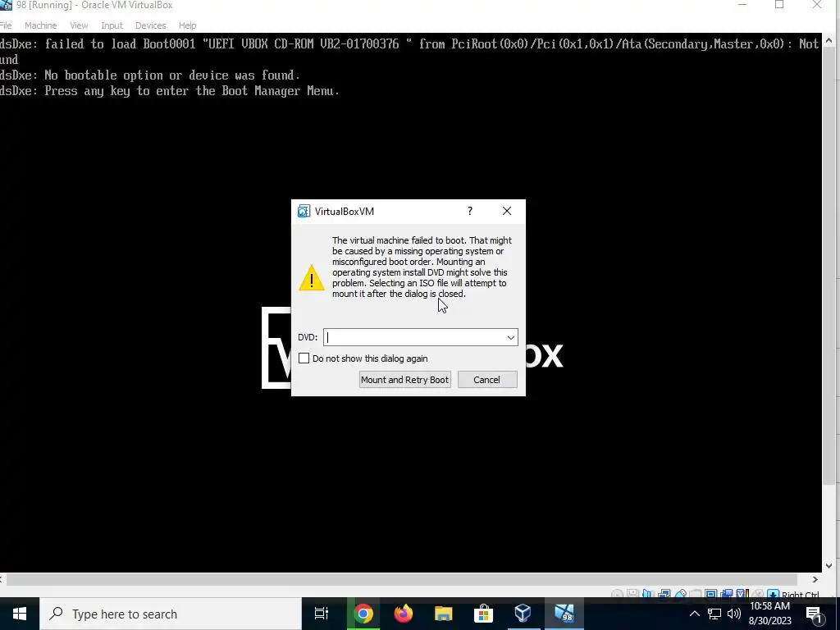
Task: Enable 'Do not show this dialog again'
Action: [x=304, y=358]
